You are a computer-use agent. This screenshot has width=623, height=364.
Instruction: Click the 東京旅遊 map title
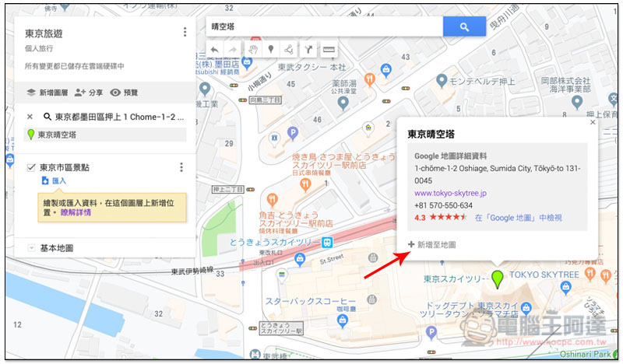[x=44, y=33]
